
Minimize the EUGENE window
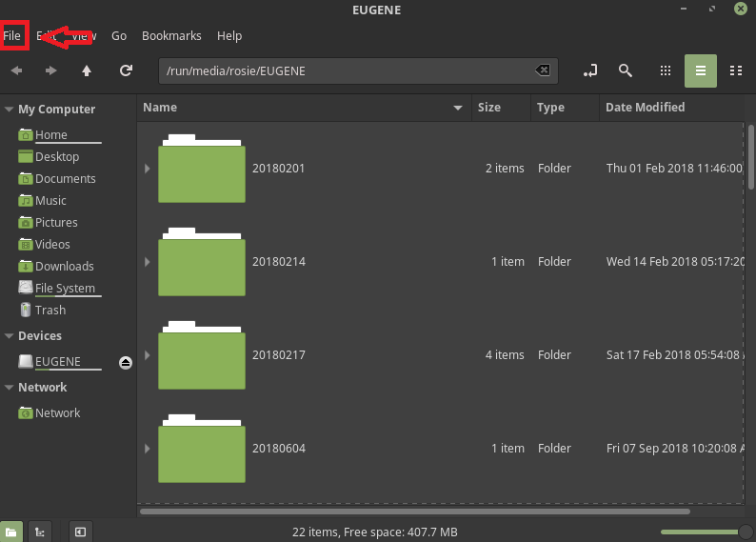pyautogui.click(x=684, y=9)
